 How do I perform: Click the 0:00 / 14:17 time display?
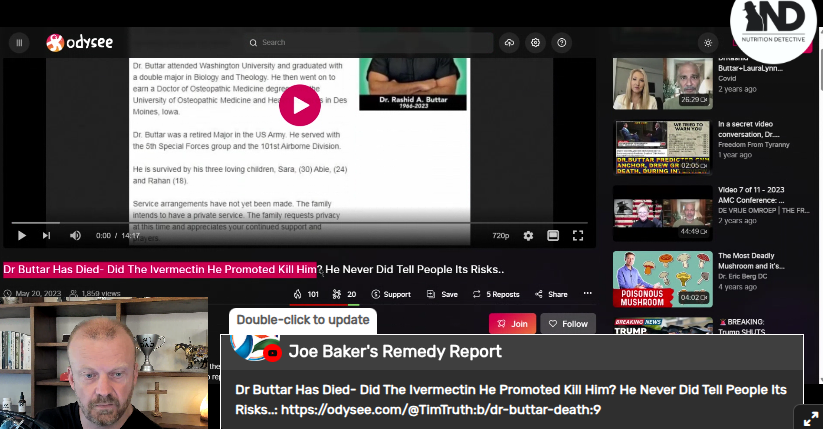click(118, 236)
